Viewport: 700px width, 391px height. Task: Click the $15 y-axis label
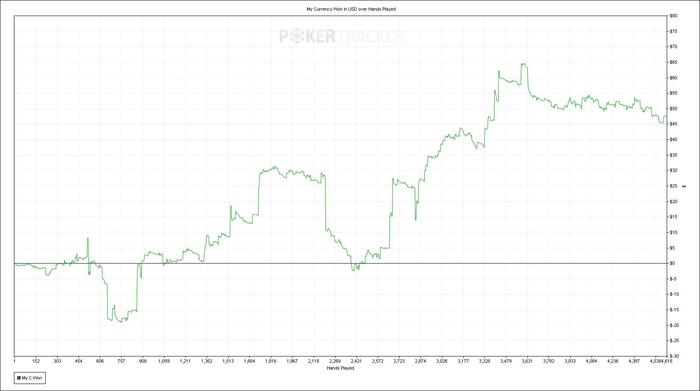click(x=673, y=217)
